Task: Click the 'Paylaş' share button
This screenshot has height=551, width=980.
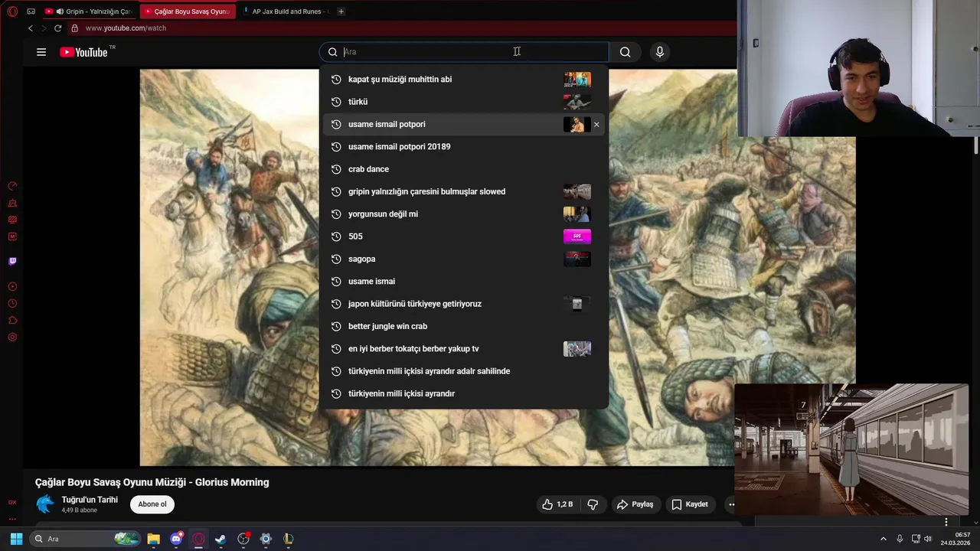Action: (635, 504)
